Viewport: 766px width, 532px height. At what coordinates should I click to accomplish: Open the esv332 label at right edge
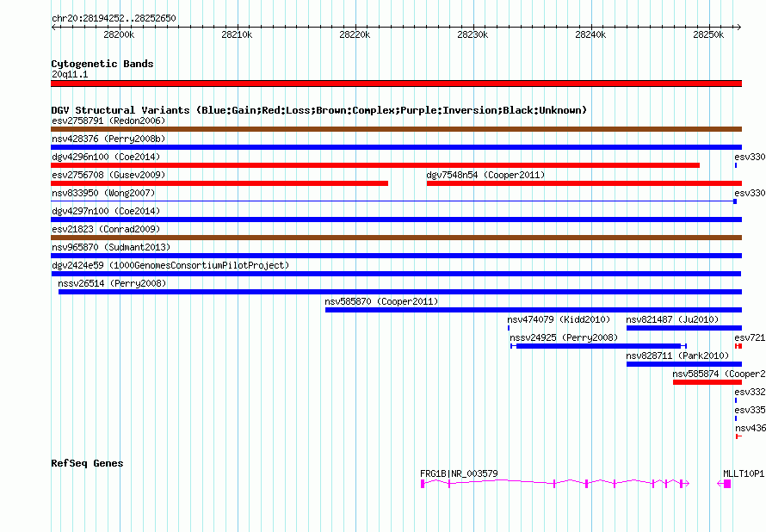click(750, 392)
